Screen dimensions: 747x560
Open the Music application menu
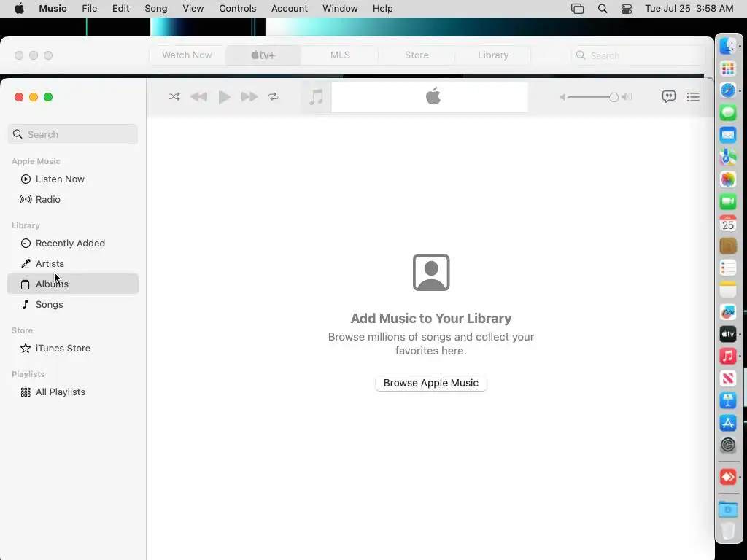click(x=53, y=9)
